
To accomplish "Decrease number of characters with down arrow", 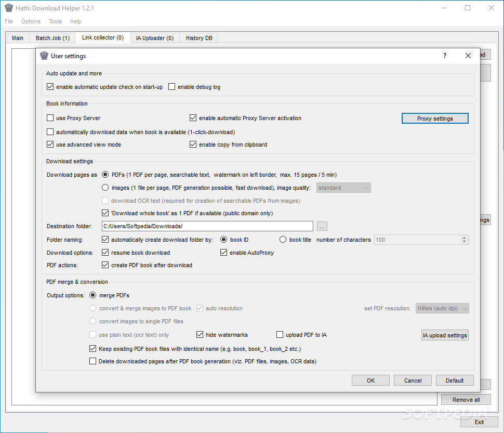I will click(464, 242).
